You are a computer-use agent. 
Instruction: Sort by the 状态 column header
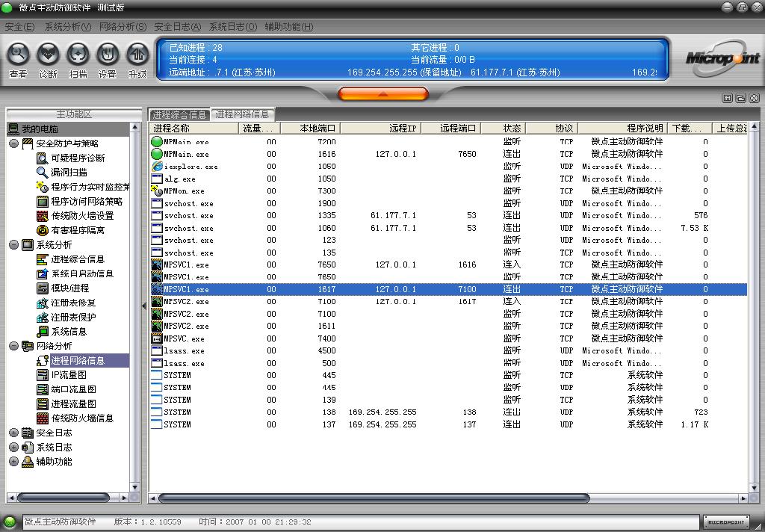(503, 129)
